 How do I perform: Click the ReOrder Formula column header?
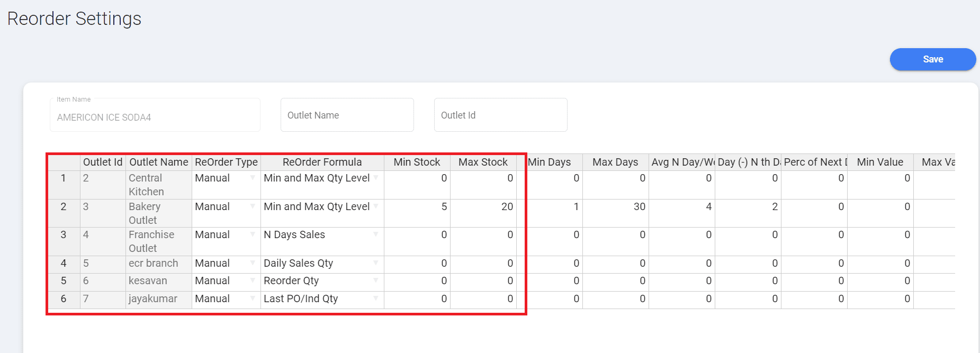pyautogui.click(x=322, y=162)
